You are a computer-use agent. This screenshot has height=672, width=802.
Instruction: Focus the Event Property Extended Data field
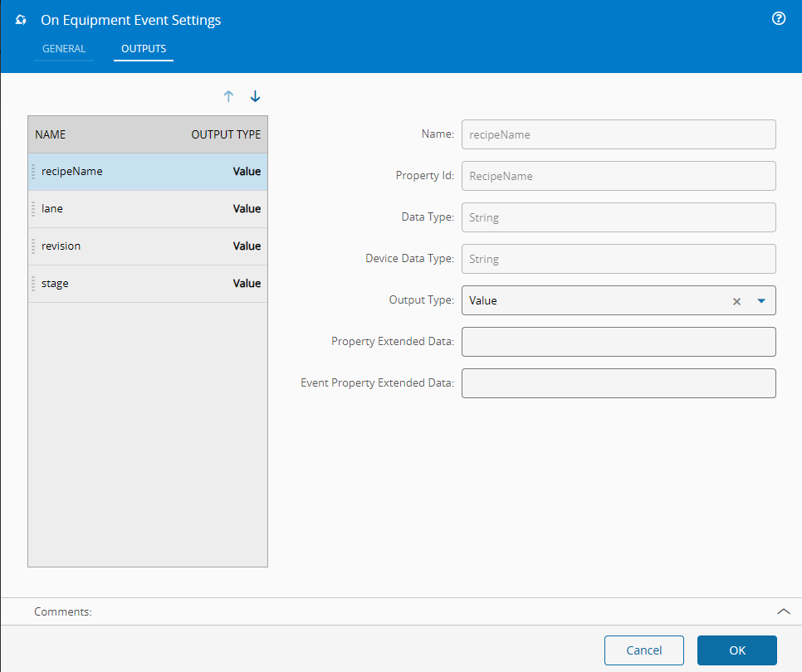619,383
